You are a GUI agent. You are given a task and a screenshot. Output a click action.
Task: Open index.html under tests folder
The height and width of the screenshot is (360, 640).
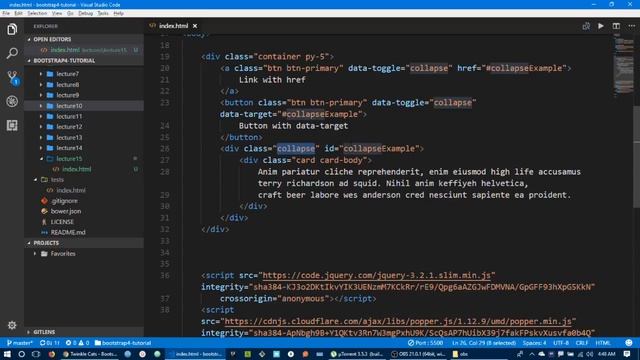84,190
